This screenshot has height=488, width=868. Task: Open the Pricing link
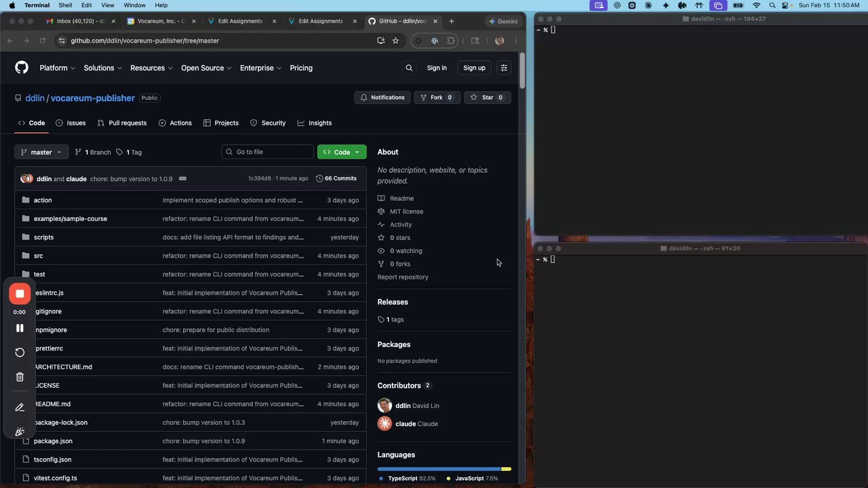click(x=301, y=68)
